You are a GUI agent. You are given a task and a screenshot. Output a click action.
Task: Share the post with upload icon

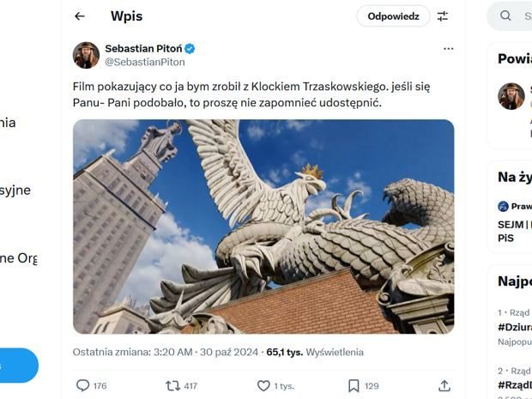444,386
